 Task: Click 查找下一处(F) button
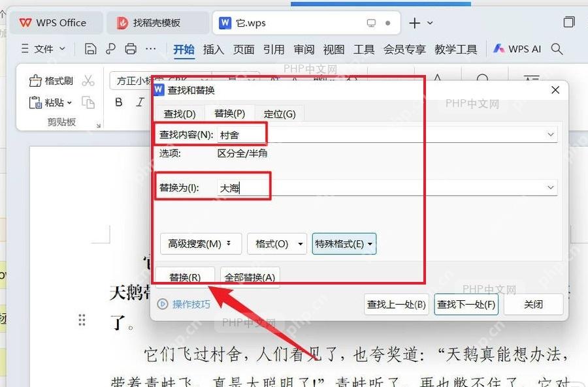pos(466,305)
